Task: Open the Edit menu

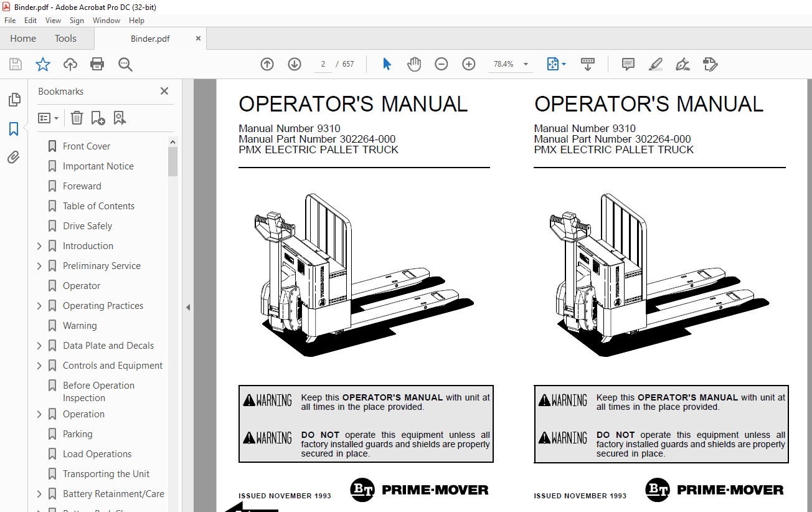Action: click(31, 21)
